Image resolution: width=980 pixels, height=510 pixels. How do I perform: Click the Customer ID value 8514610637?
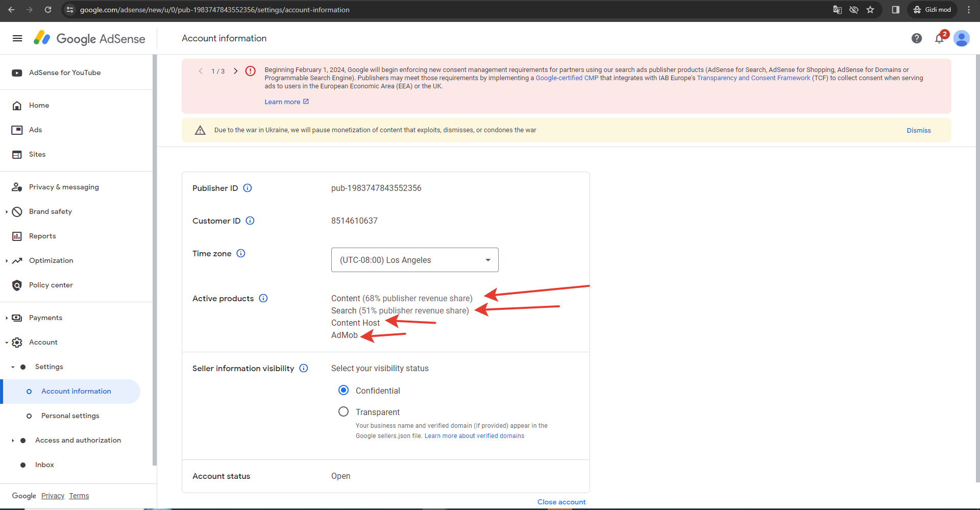(354, 221)
